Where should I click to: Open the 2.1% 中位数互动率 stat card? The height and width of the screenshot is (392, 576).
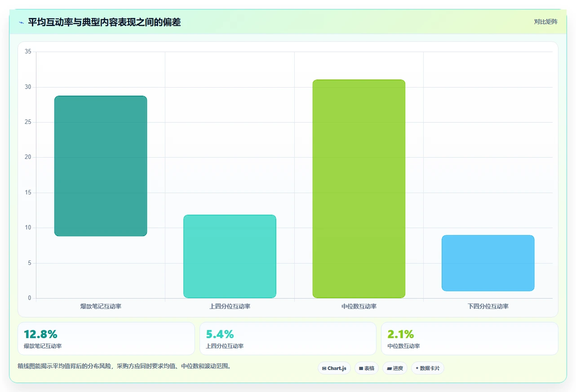(470, 339)
